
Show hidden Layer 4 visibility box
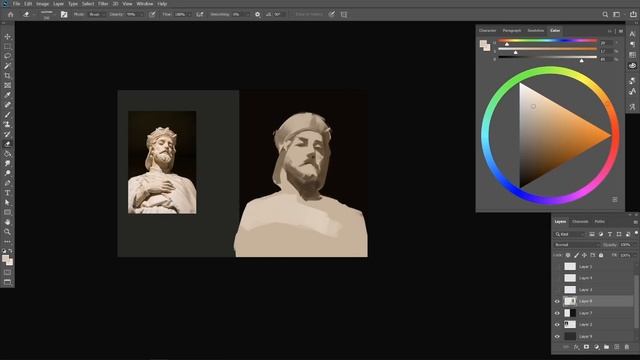click(557, 278)
